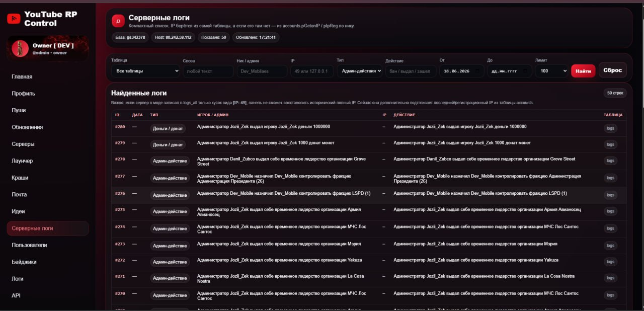The image size is (644, 311).
Task: Expand the Таблица dropdown showing Все таблицы
Action: (x=145, y=71)
